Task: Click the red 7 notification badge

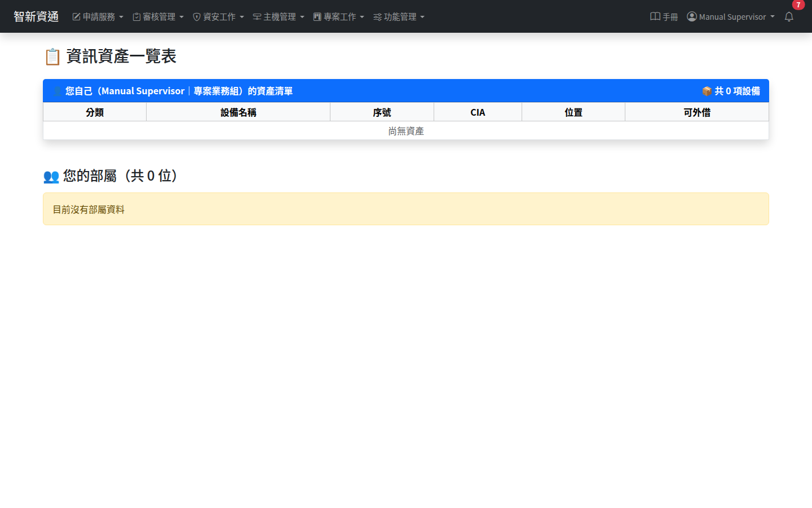Action: pyautogui.click(x=798, y=5)
